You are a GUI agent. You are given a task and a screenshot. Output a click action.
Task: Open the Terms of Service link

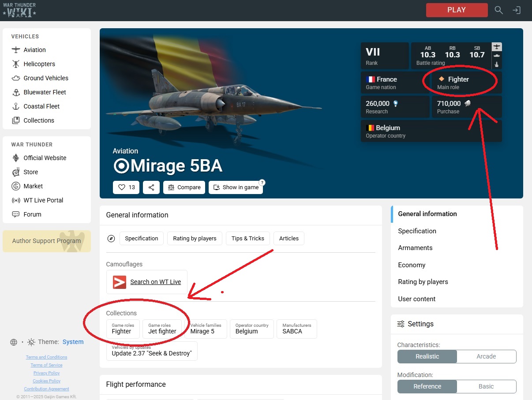click(x=47, y=365)
